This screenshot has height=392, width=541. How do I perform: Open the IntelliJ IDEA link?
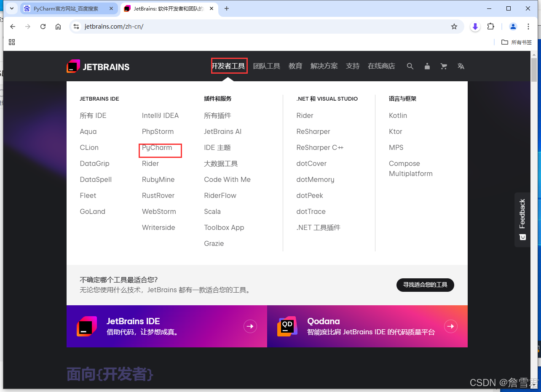[x=160, y=116]
